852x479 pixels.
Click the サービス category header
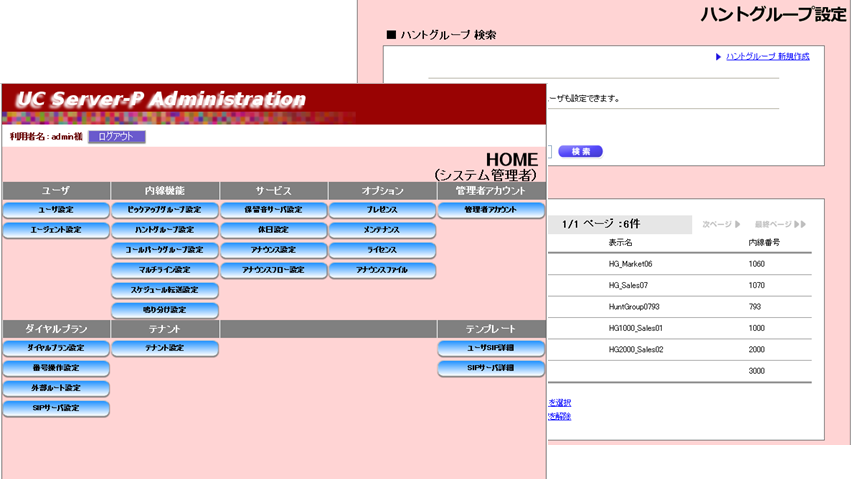click(x=273, y=191)
